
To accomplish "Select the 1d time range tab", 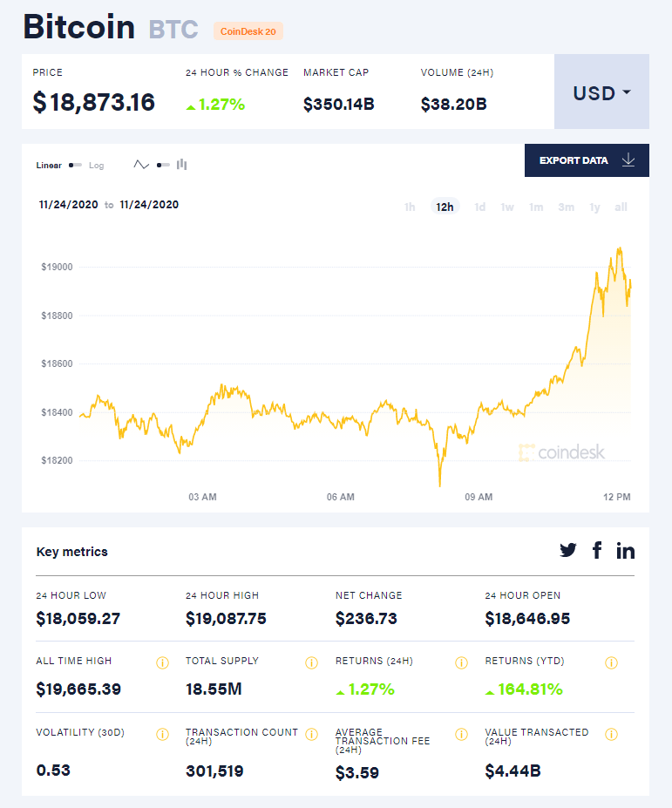I will pyautogui.click(x=479, y=207).
